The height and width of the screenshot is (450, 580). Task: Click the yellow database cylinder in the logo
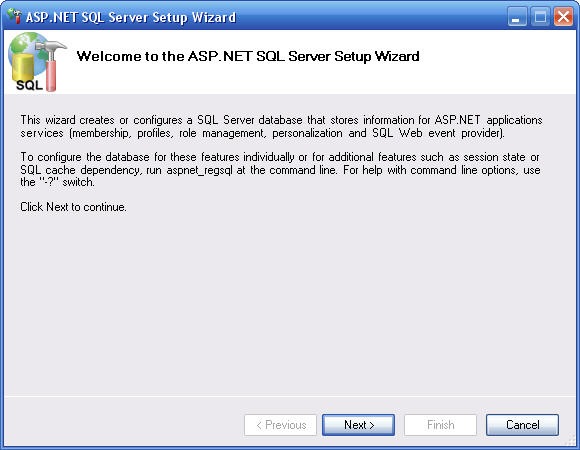pos(23,67)
